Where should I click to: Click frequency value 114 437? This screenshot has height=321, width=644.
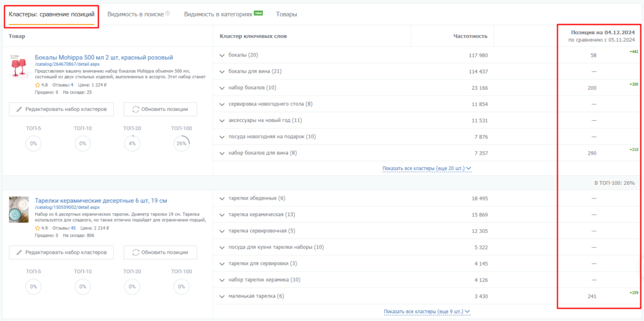tap(478, 72)
